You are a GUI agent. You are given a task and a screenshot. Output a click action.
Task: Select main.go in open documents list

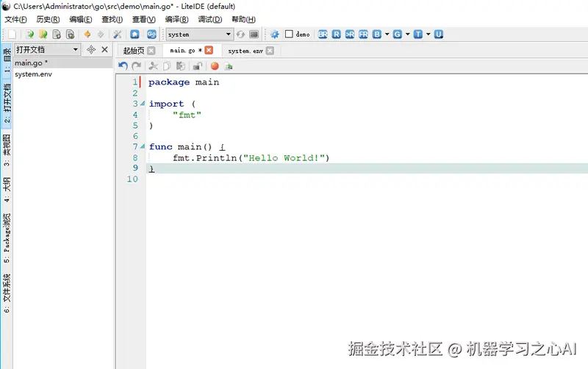point(63,63)
